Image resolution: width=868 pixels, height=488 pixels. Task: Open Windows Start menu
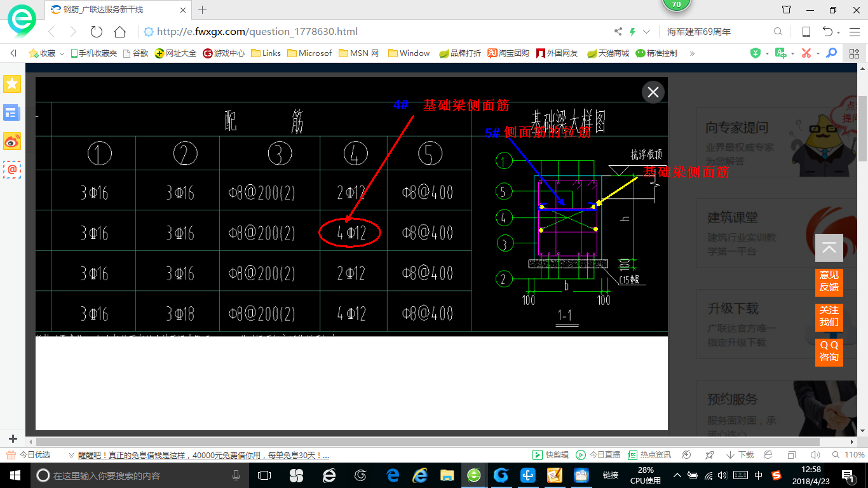click(15, 475)
